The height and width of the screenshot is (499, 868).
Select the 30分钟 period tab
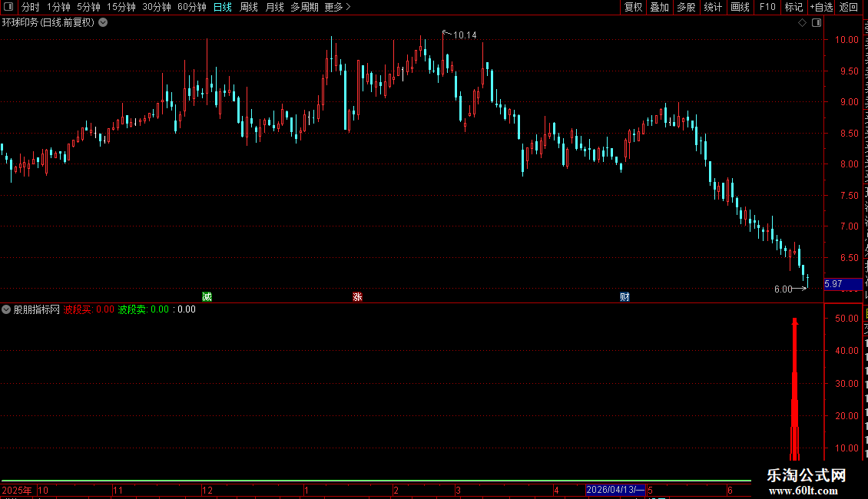coord(157,7)
